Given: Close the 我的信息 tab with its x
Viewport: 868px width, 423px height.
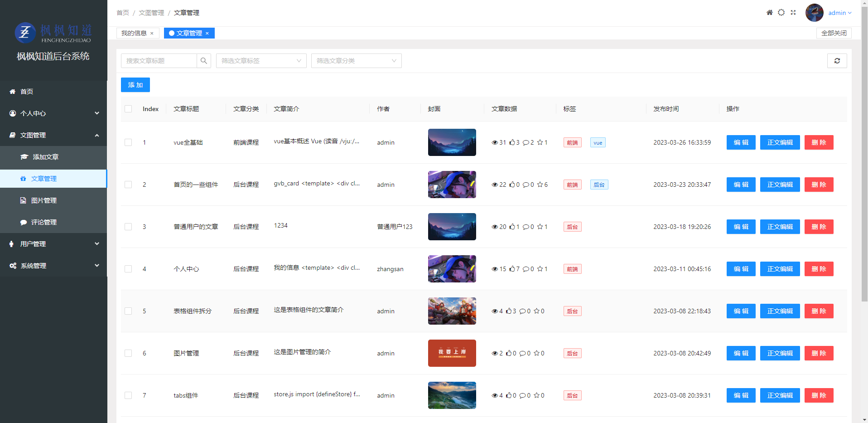Looking at the screenshot, I should click(x=152, y=33).
